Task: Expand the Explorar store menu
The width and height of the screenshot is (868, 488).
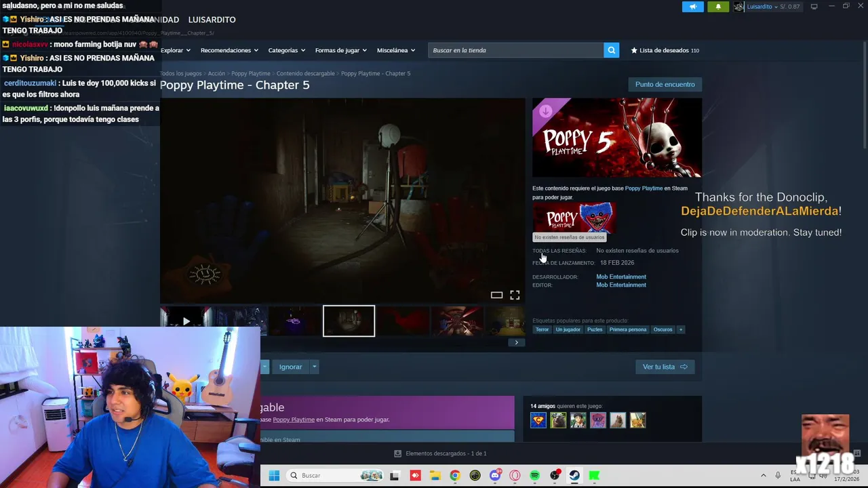Action: point(175,50)
